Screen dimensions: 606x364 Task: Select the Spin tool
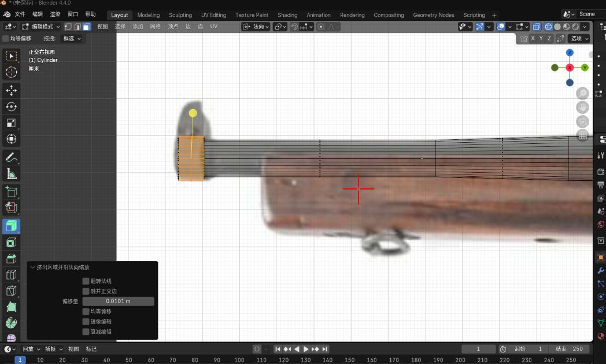(11, 323)
